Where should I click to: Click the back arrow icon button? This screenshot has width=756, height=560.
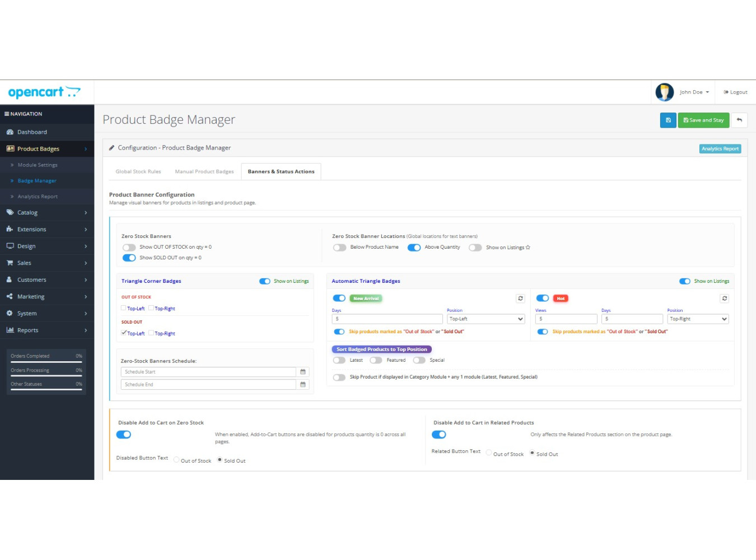pos(739,120)
